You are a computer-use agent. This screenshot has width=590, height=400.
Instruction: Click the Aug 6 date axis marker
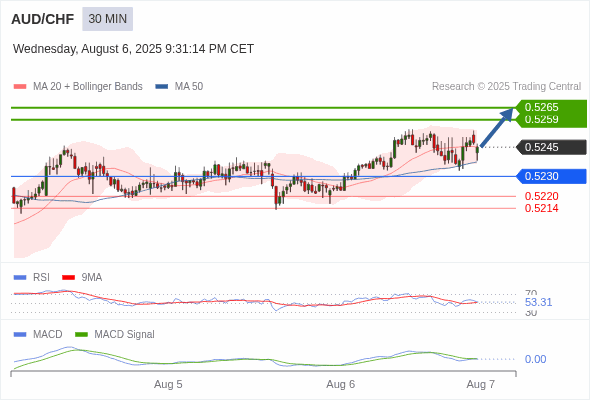[341, 384]
